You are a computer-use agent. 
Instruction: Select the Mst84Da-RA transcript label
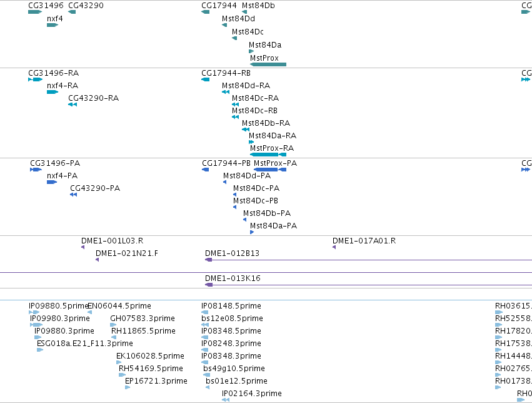[x=273, y=136]
